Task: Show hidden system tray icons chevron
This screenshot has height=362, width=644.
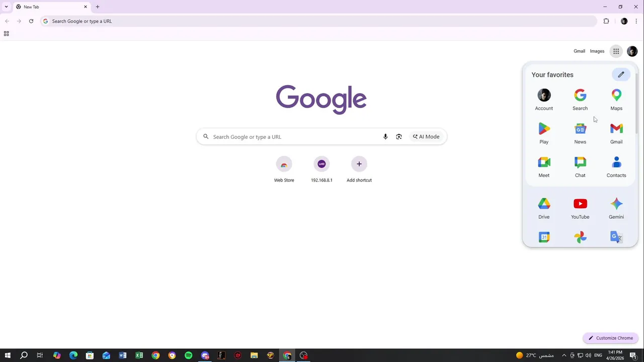Action: click(564, 355)
